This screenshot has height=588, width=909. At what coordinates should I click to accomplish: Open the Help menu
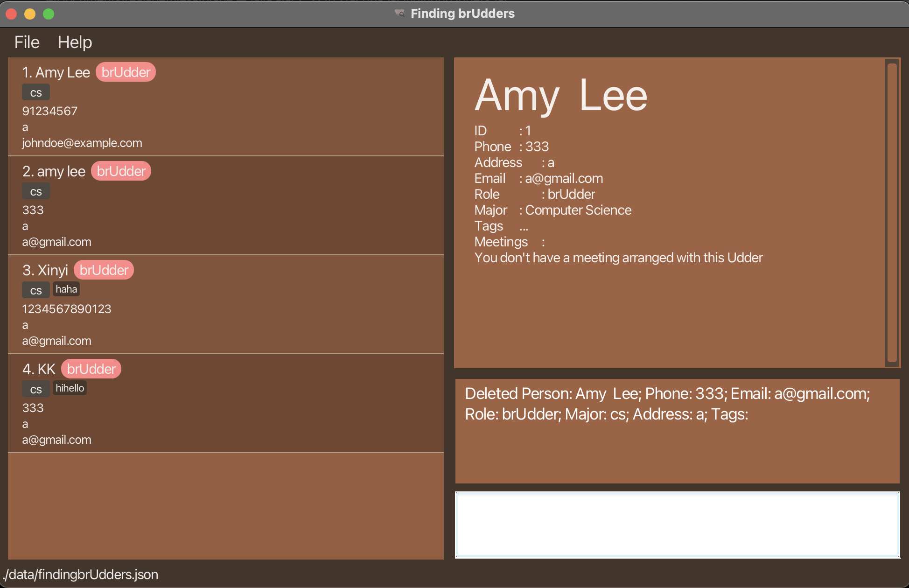pos(75,42)
